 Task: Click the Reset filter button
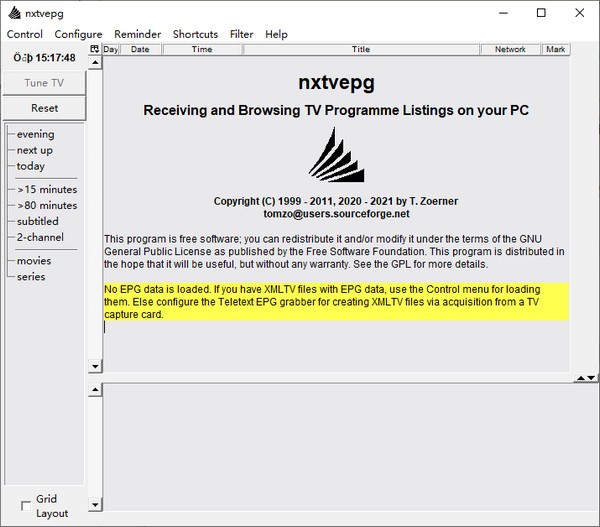pyautogui.click(x=44, y=108)
